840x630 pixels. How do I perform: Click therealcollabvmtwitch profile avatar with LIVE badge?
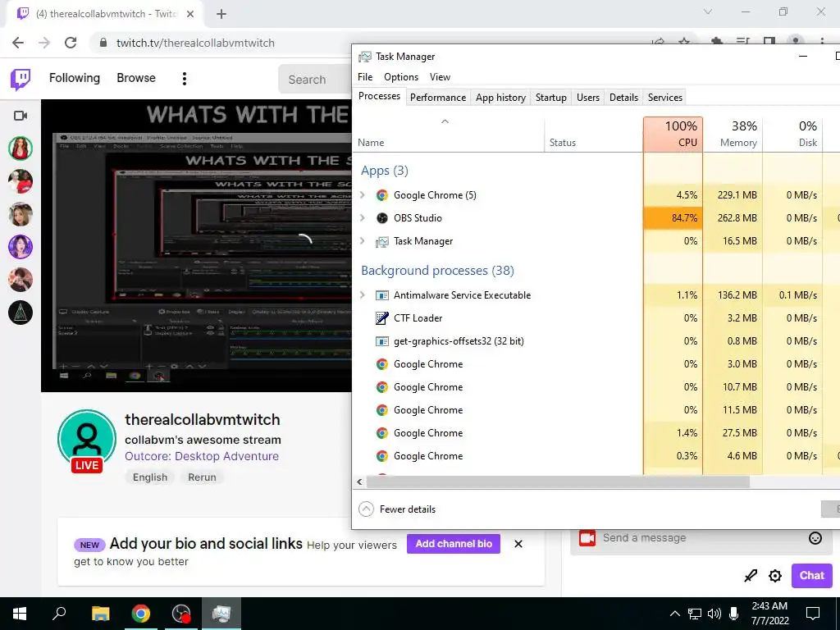coord(87,441)
